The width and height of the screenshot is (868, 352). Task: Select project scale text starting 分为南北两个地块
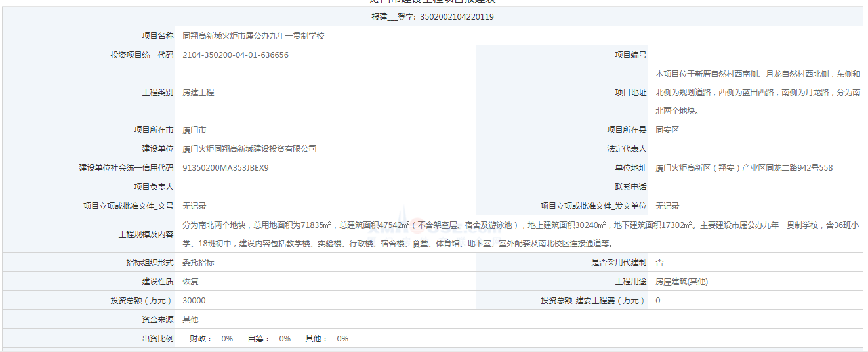tap(521, 234)
